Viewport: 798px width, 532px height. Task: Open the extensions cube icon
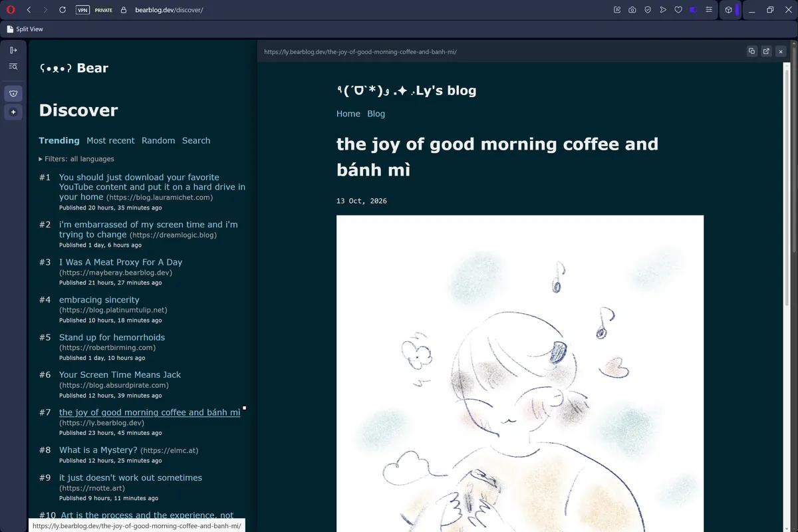729,10
